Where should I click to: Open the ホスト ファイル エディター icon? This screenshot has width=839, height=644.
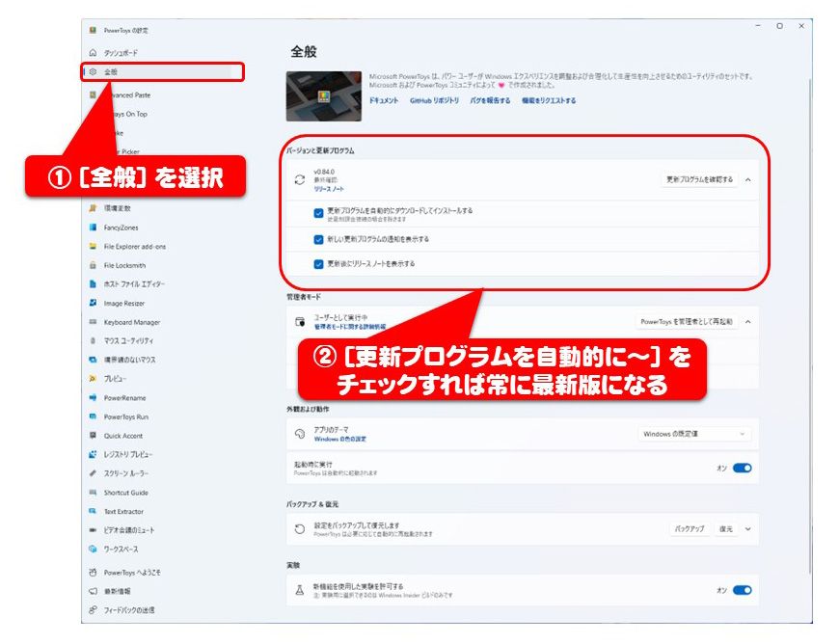94,284
